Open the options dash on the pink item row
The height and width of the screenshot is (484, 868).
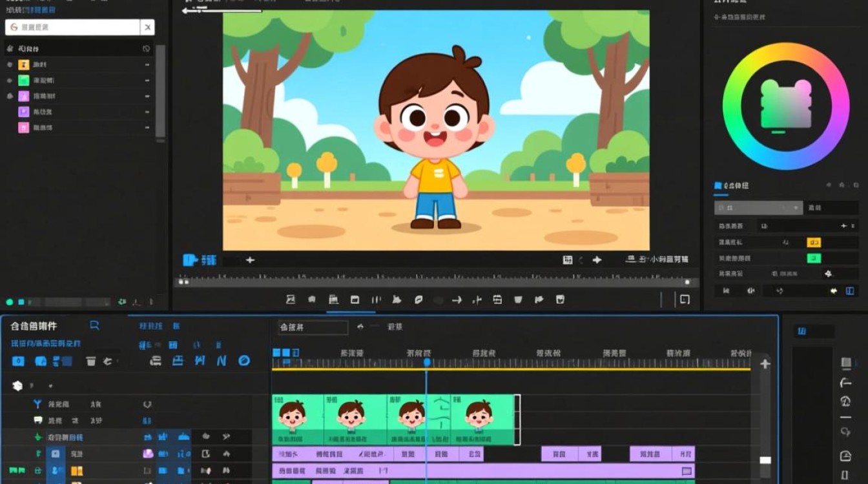click(x=147, y=128)
